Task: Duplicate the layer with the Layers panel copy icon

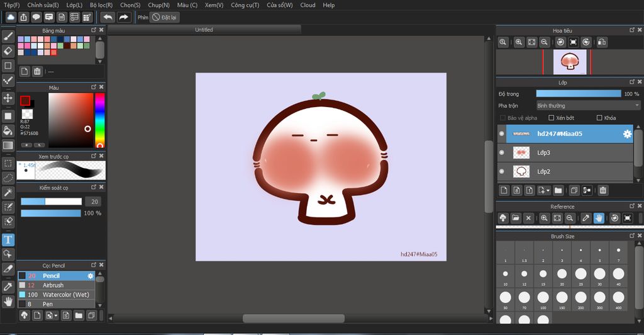Action: coord(574,190)
